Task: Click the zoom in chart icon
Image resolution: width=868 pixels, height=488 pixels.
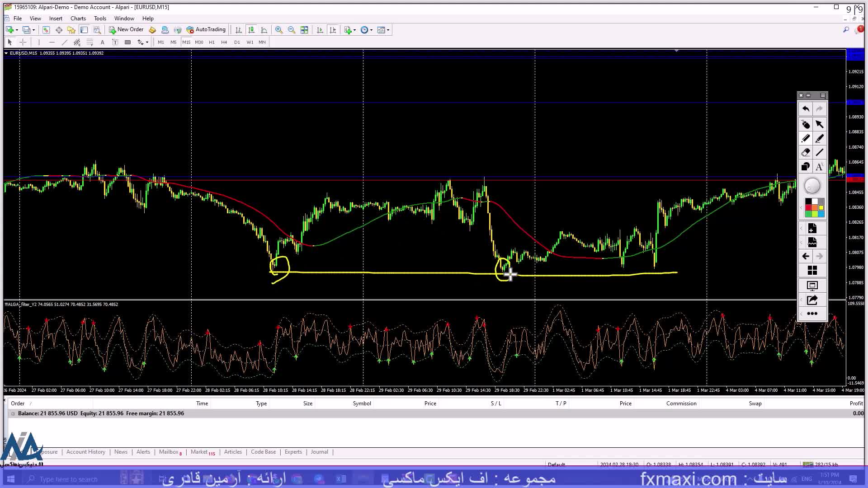Action: pos(279,30)
